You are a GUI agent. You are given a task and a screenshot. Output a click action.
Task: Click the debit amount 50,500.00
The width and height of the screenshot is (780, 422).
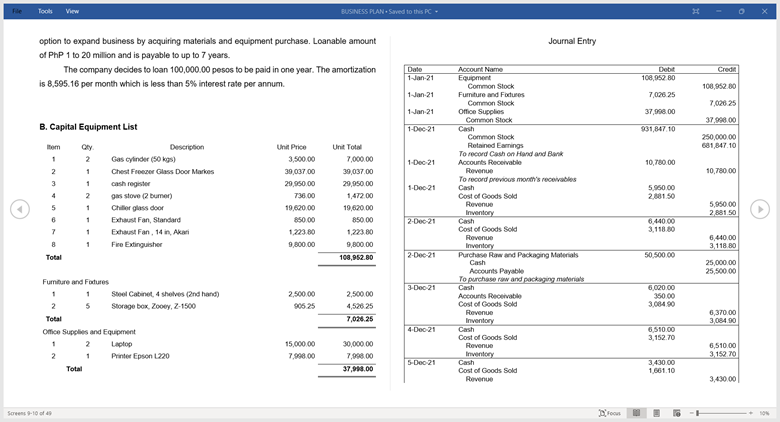(660, 255)
